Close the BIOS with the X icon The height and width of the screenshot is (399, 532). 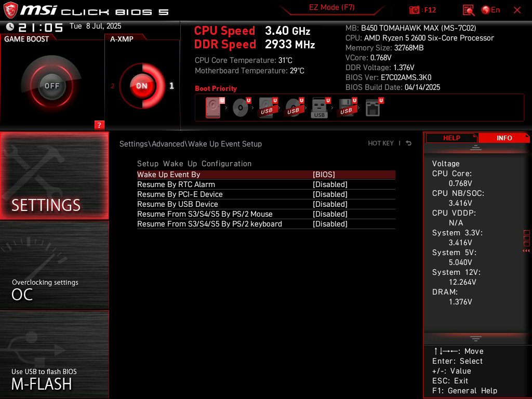[517, 10]
